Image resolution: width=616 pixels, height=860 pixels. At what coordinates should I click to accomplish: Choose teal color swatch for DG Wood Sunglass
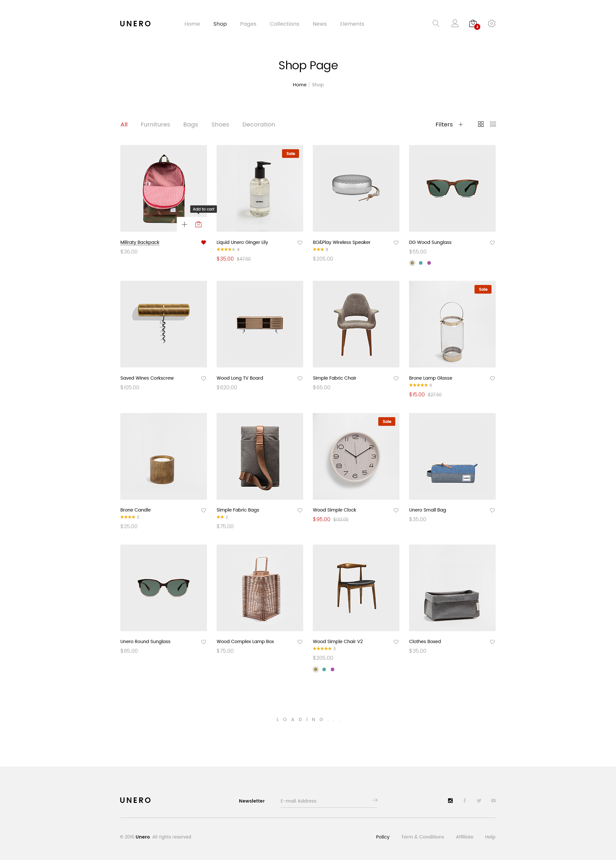click(x=420, y=263)
